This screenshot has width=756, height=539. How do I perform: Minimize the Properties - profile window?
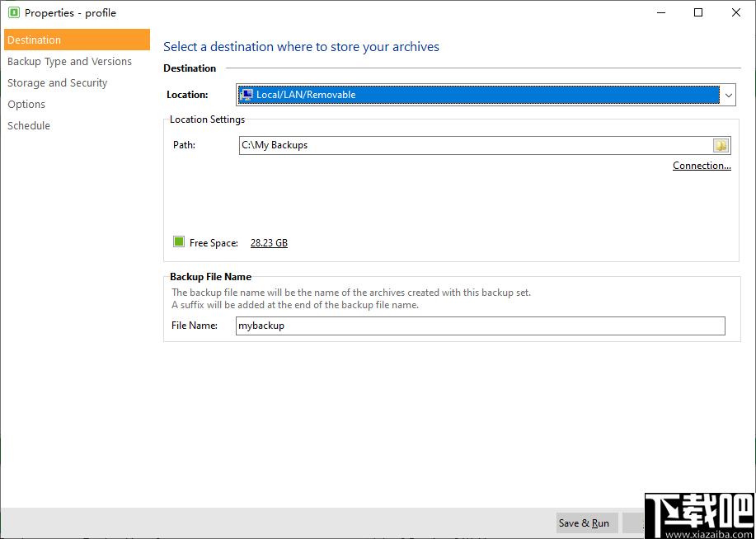click(660, 12)
